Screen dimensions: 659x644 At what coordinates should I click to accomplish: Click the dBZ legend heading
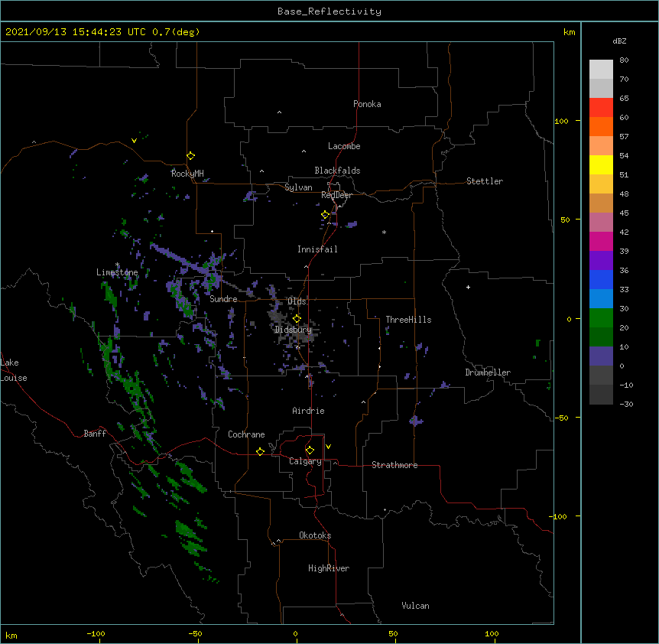coord(619,41)
